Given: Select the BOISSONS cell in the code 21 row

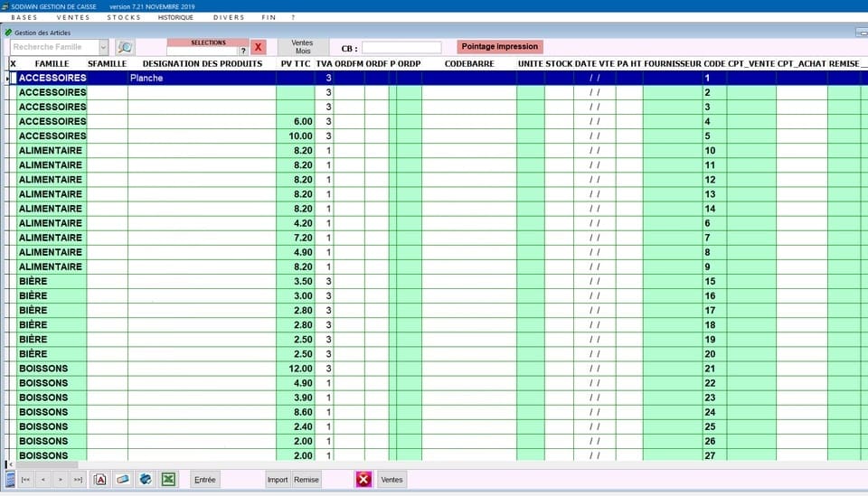Looking at the screenshot, I should pos(52,369).
